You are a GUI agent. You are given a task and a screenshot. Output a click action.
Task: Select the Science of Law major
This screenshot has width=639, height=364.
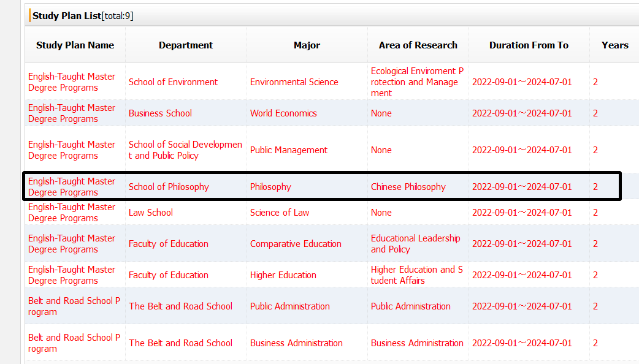pyautogui.click(x=280, y=212)
